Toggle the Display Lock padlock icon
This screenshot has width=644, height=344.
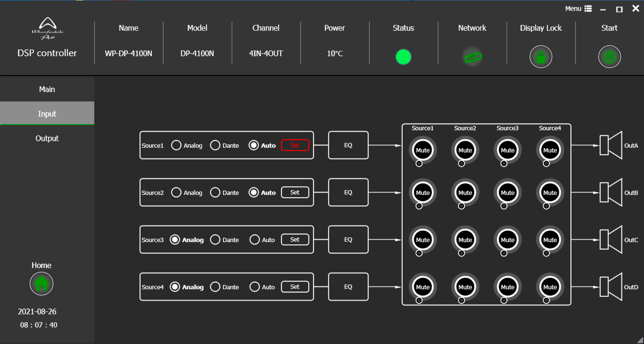point(541,57)
